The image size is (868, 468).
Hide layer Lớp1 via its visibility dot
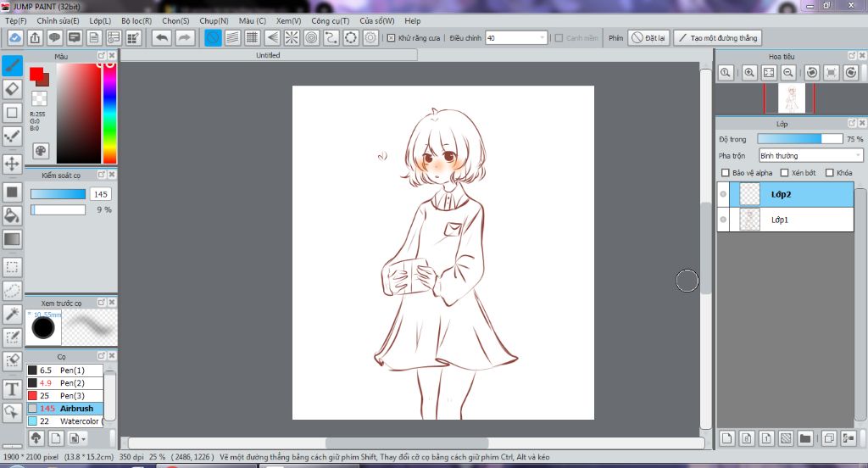coord(723,220)
